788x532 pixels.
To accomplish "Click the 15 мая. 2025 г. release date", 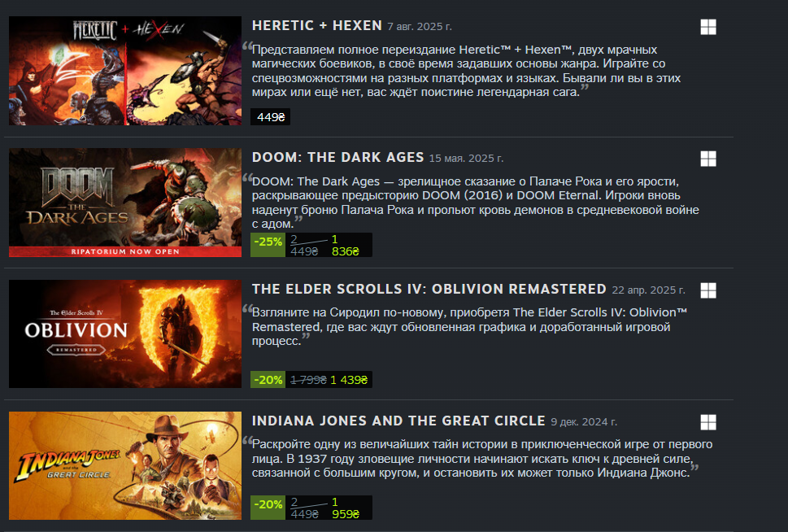I will point(466,159).
